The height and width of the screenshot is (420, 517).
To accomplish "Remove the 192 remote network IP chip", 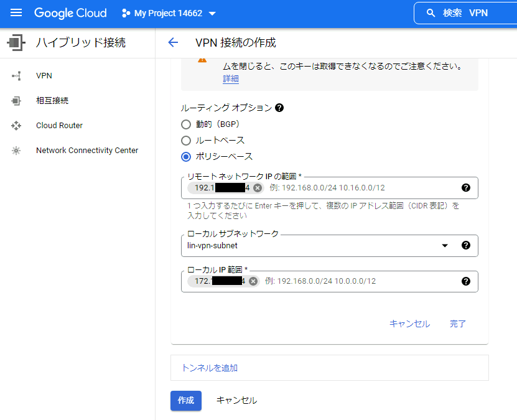I will pos(258,188).
